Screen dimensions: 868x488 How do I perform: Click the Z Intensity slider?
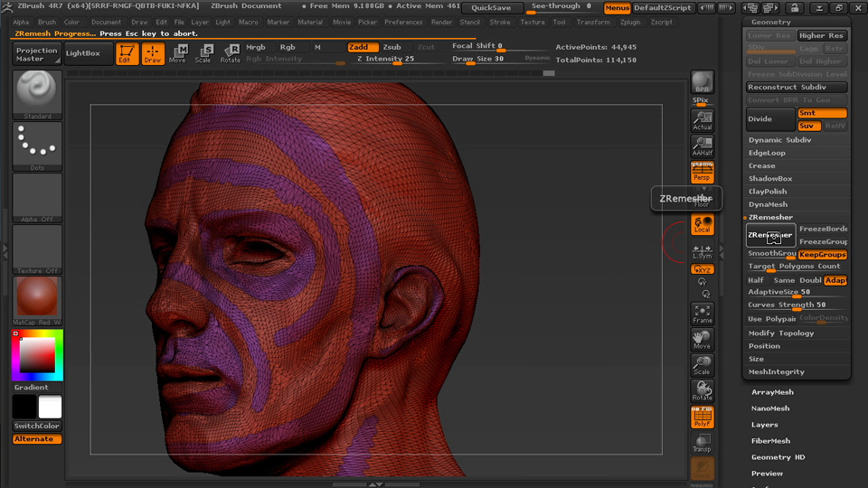(x=385, y=59)
